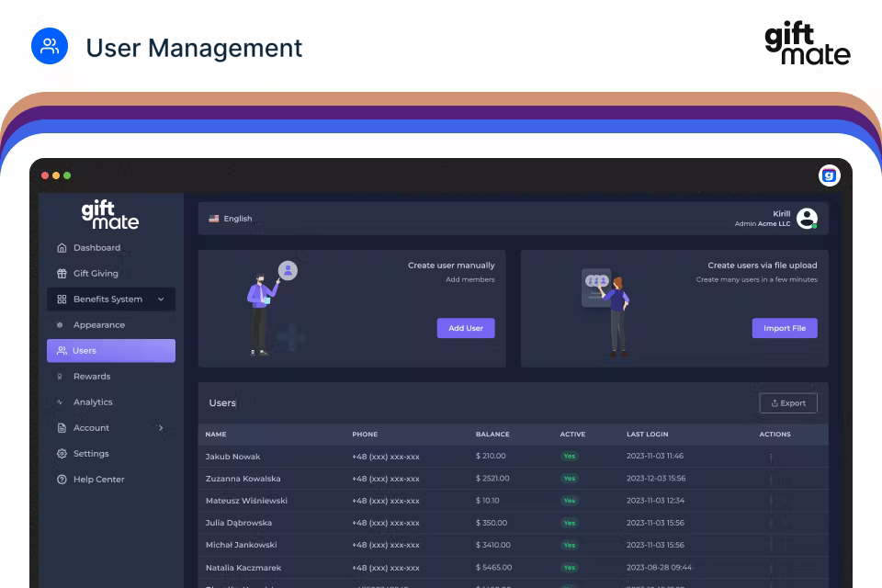Screen dimensions: 882x588
Task: Select the Gift Giving section
Action: 94,273
